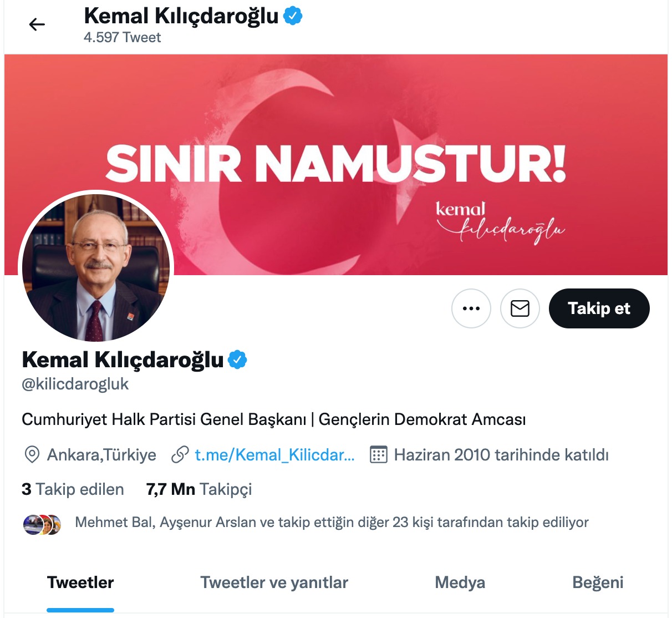Screen dimensions: 672x618
Task: Switch to the Tweetler tab
Action: [x=80, y=582]
